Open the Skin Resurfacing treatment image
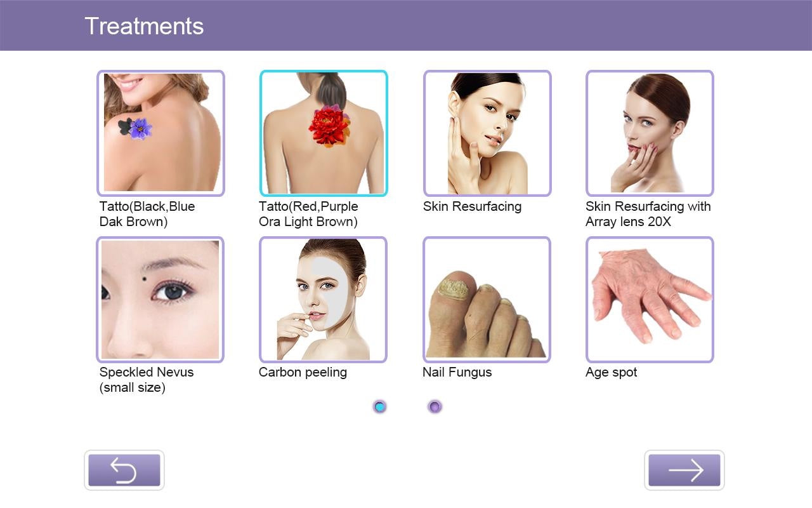The image size is (812, 508). 487,133
